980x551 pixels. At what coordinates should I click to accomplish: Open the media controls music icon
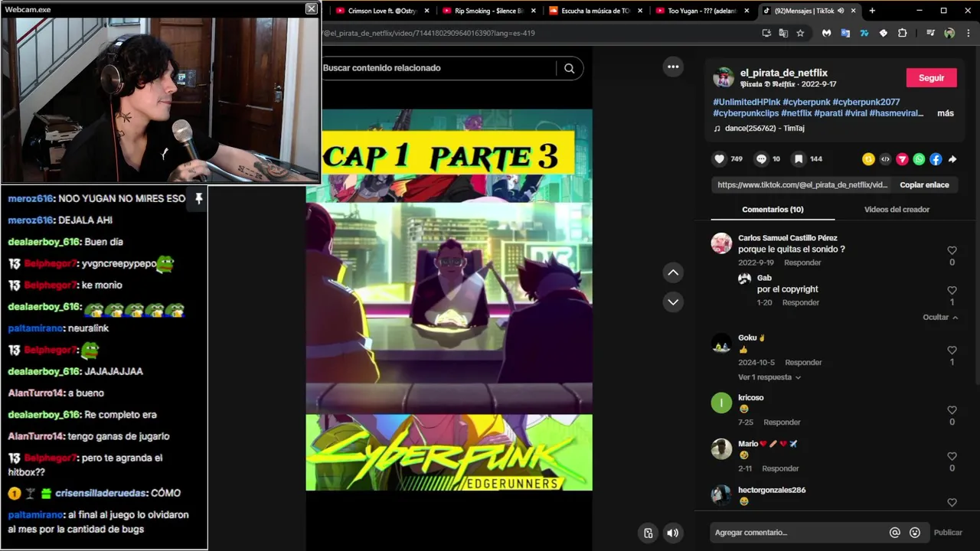click(x=930, y=33)
